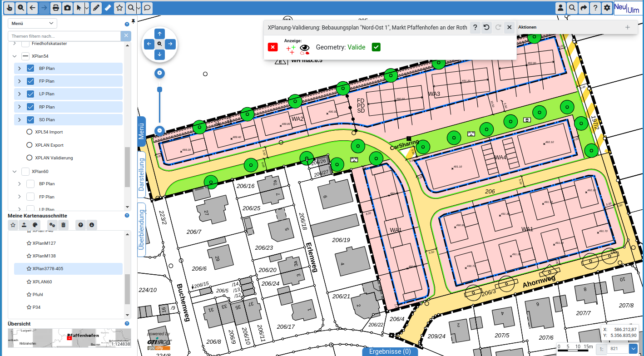
Task: Click the trash icon in Meine Kartenausschnitte
Action: click(64, 225)
